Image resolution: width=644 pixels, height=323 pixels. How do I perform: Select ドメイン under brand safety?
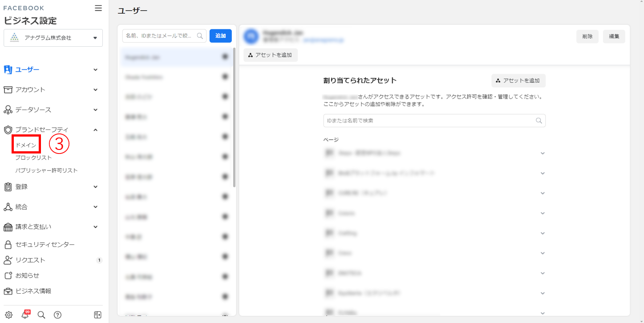(x=26, y=145)
